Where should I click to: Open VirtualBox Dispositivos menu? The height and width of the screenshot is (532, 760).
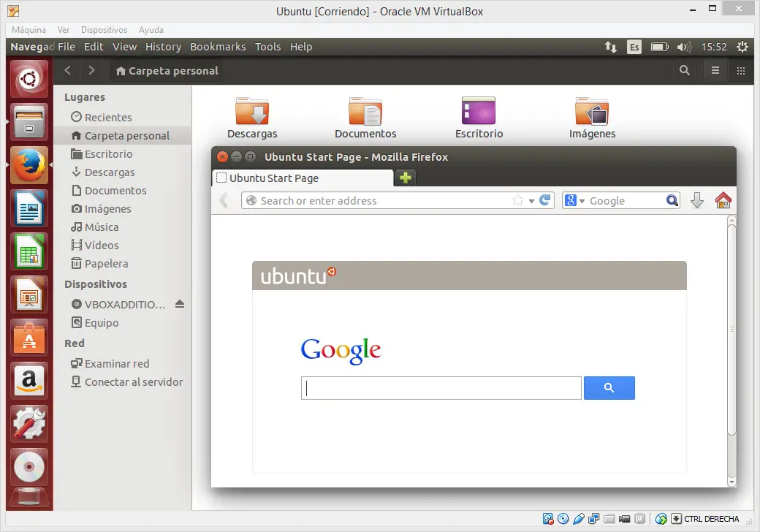pos(104,29)
